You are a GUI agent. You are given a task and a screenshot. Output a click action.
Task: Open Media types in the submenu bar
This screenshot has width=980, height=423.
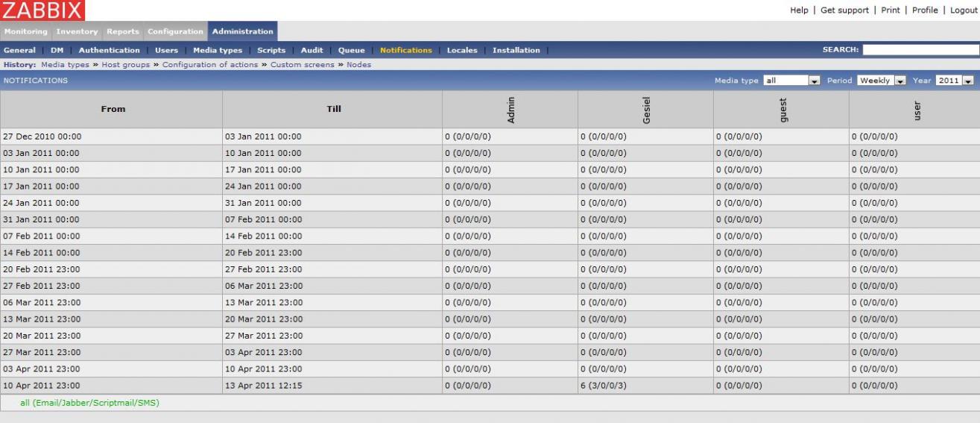click(x=218, y=50)
